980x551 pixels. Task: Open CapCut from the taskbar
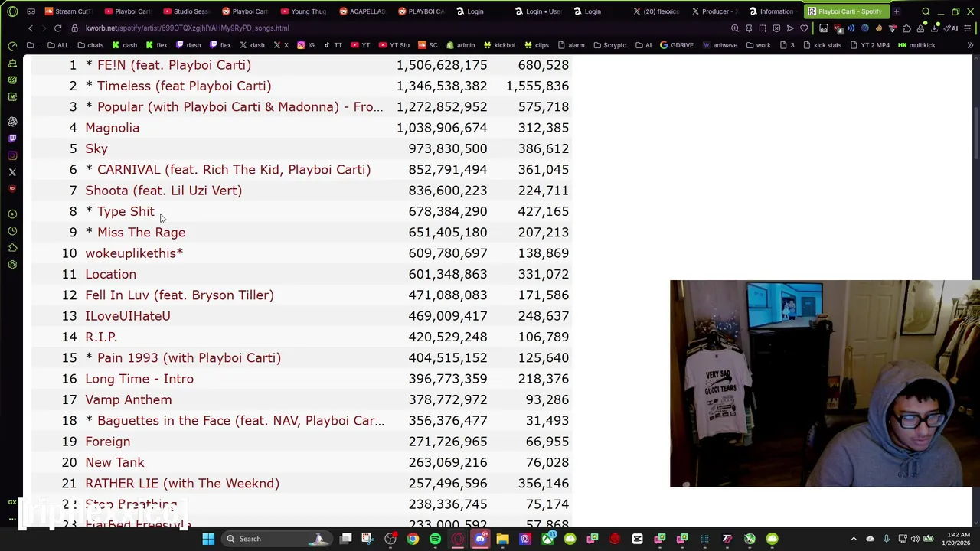point(637,539)
